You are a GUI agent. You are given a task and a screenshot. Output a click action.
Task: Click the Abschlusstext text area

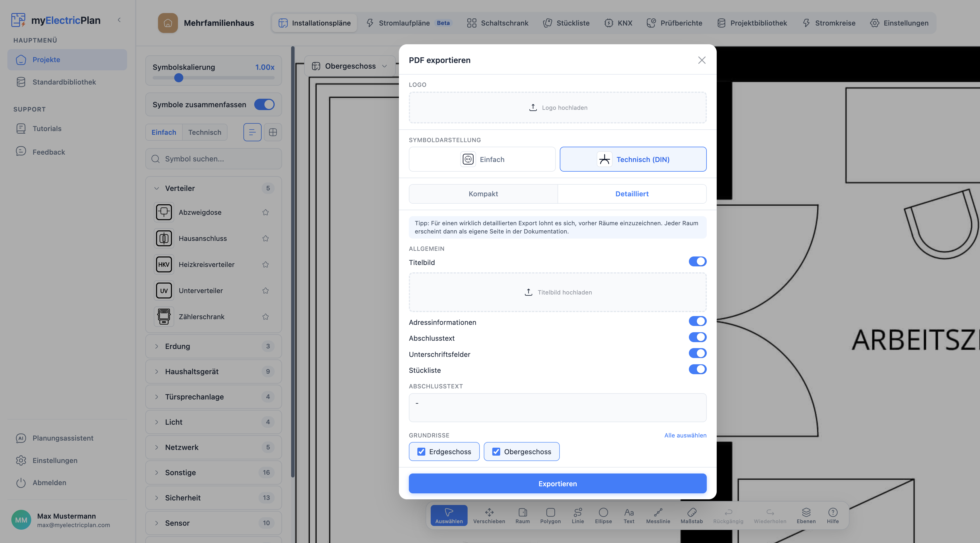[557, 408]
